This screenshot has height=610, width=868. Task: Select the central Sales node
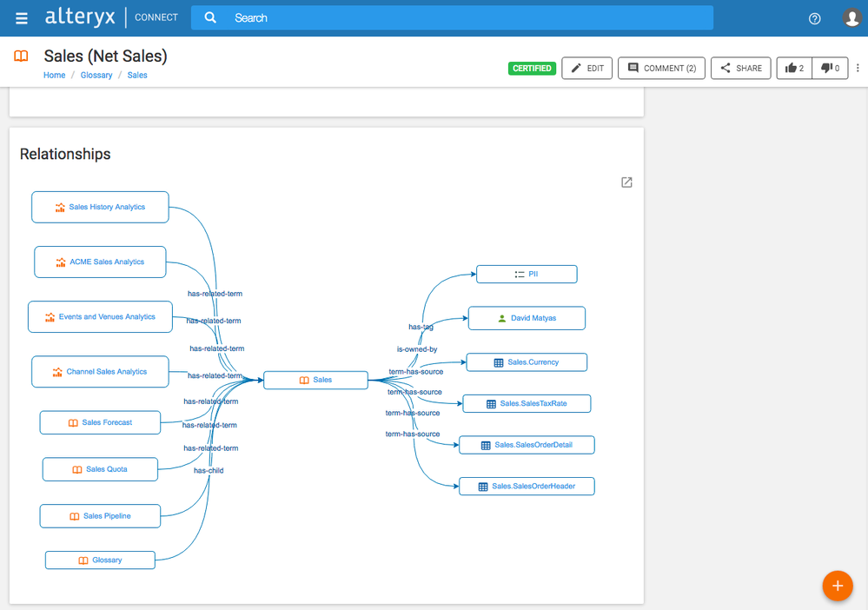(x=315, y=381)
